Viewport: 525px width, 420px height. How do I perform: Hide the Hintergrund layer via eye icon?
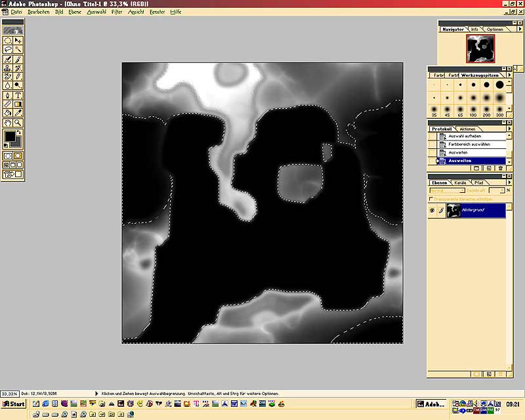coord(432,211)
